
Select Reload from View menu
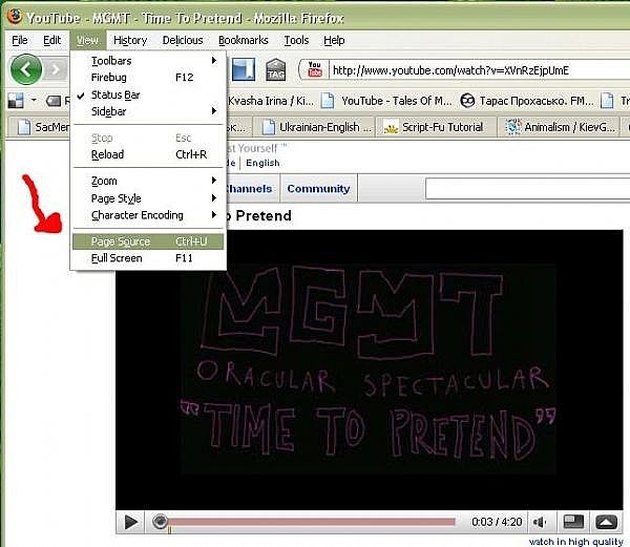(x=148, y=154)
